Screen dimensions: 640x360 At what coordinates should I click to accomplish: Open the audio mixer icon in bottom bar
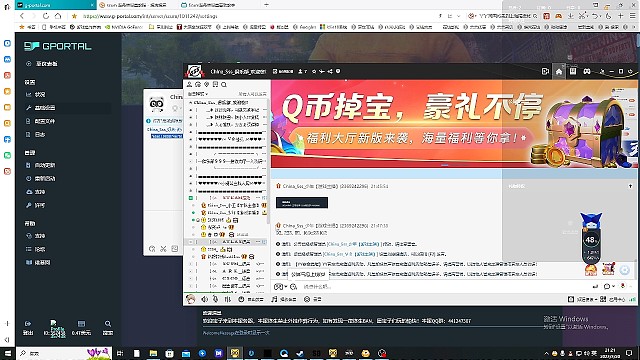[228, 299]
